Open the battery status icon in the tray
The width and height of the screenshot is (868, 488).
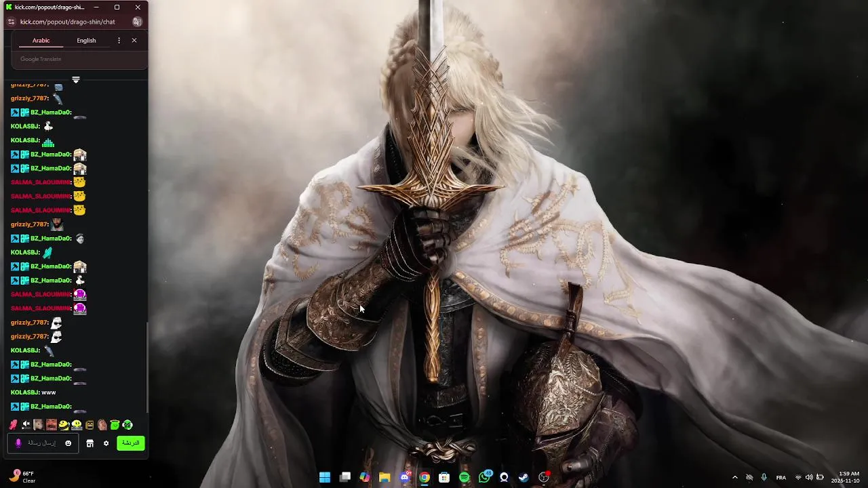tap(820, 477)
